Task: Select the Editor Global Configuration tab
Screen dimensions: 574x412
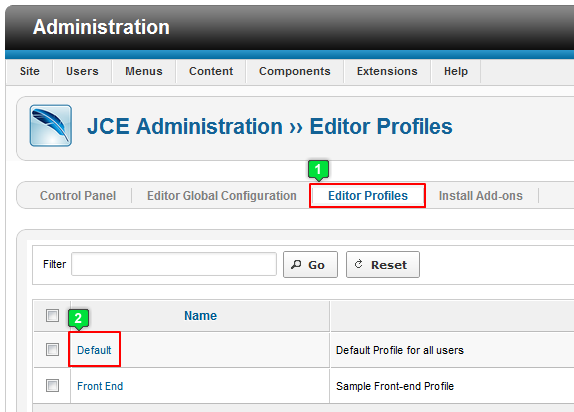Action: tap(222, 196)
